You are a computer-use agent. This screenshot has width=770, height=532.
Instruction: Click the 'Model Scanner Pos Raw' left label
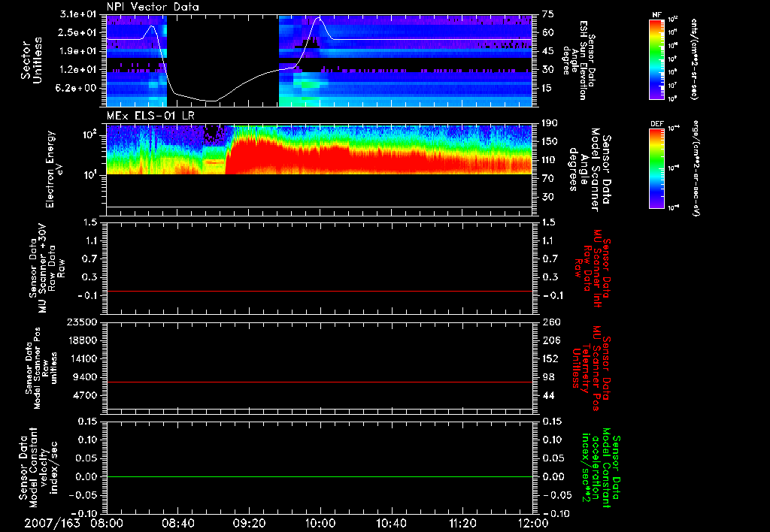click(41, 367)
